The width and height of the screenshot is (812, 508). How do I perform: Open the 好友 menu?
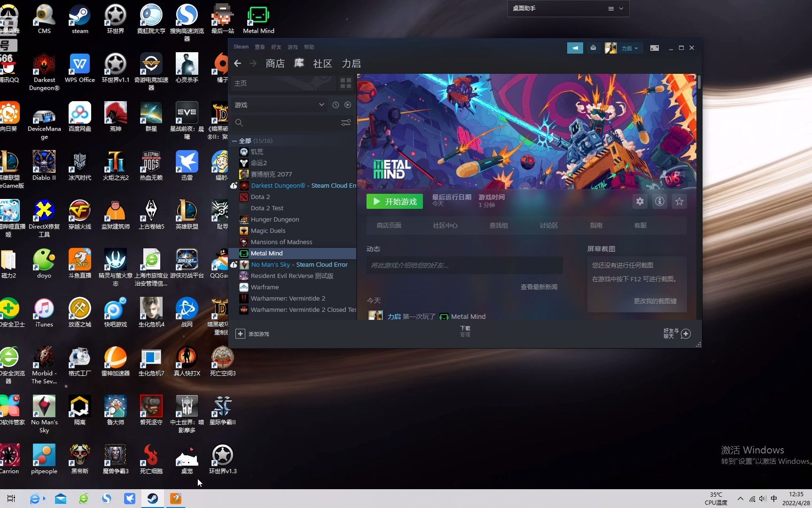[x=276, y=47]
